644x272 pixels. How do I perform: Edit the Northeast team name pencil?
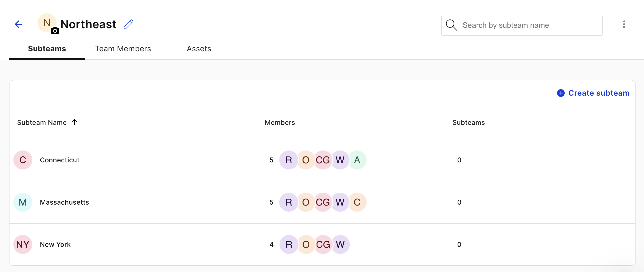128,24
